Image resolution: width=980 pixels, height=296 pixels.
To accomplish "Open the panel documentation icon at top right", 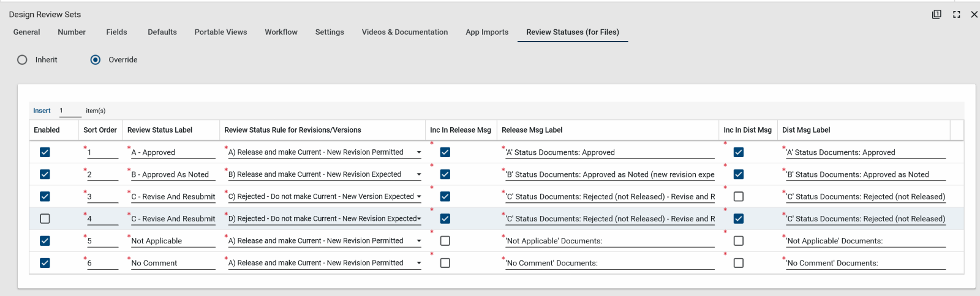I will (x=937, y=15).
